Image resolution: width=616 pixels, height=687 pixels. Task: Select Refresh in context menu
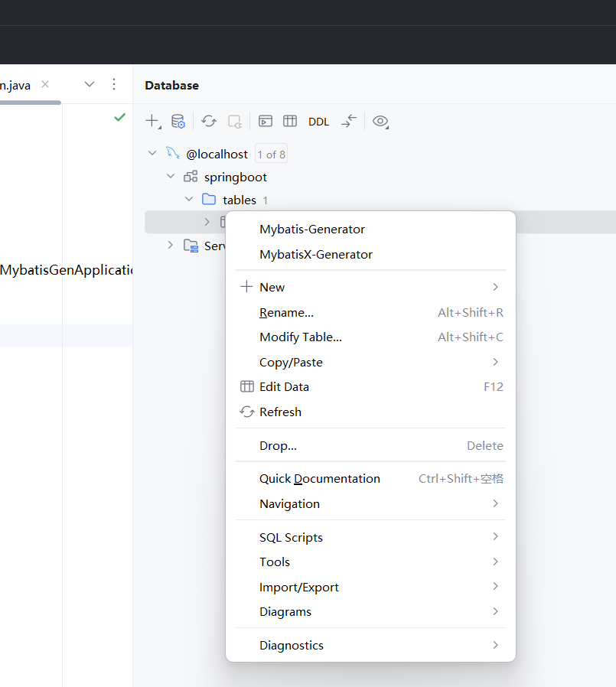pyautogui.click(x=370, y=412)
